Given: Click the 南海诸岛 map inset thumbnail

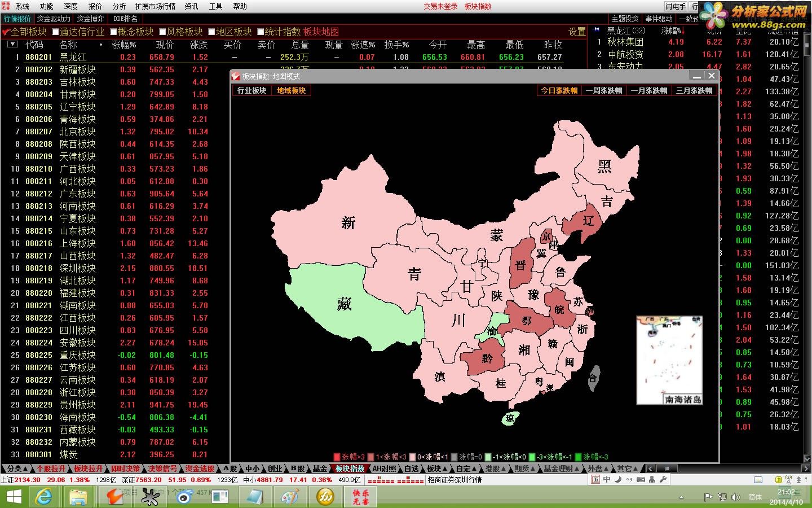Looking at the screenshot, I should [x=669, y=360].
